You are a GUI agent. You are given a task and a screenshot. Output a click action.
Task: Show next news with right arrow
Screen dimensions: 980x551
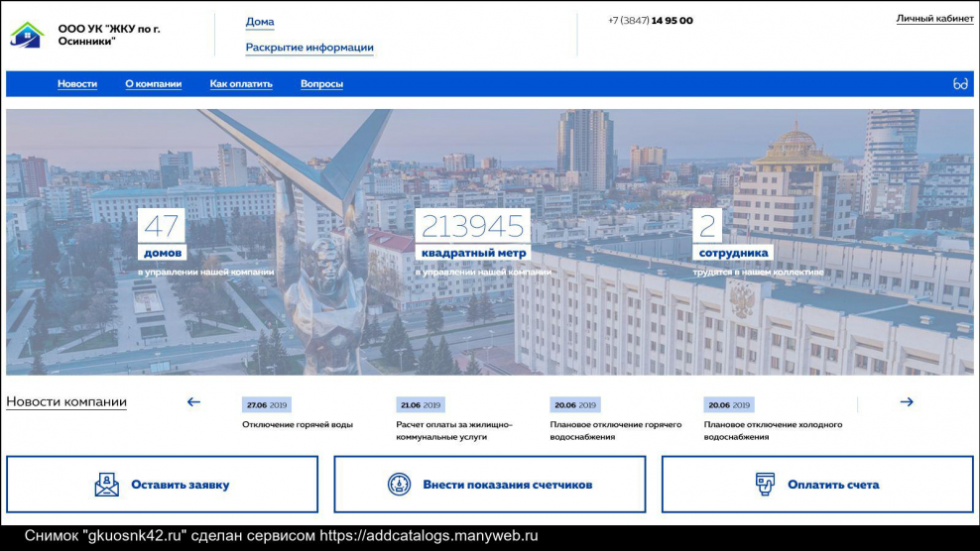(x=906, y=402)
